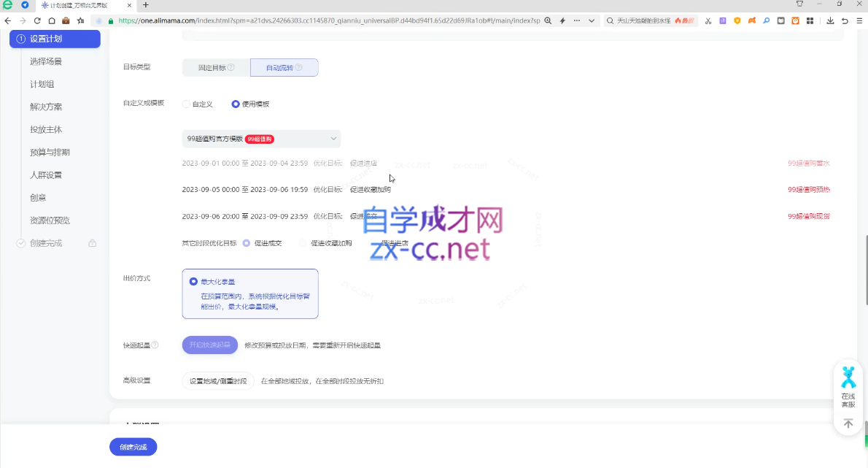Open the browser home page icon

[52, 20]
